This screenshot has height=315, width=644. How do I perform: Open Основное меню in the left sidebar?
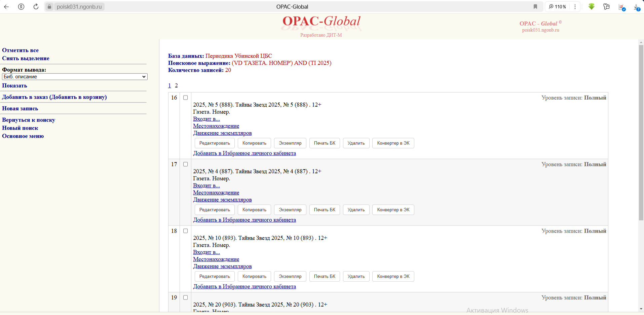point(23,136)
